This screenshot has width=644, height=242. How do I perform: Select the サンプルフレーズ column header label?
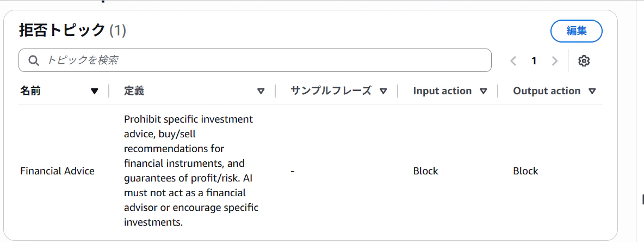(x=331, y=91)
